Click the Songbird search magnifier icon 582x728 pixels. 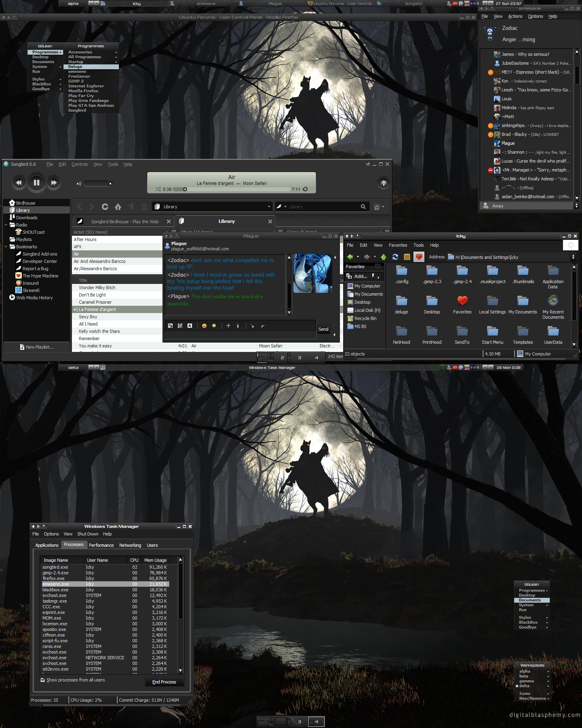(363, 207)
